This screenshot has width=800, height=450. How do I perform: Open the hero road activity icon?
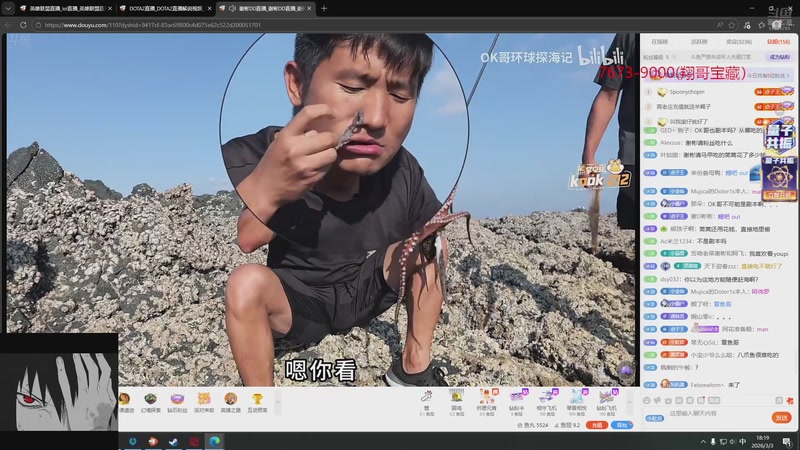pyautogui.click(x=231, y=402)
